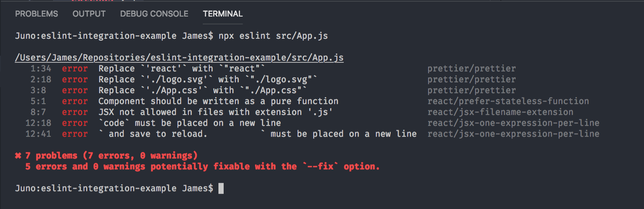Click the 2:18 line reference
Viewport: 644px width, 209px height.
pyautogui.click(x=41, y=79)
